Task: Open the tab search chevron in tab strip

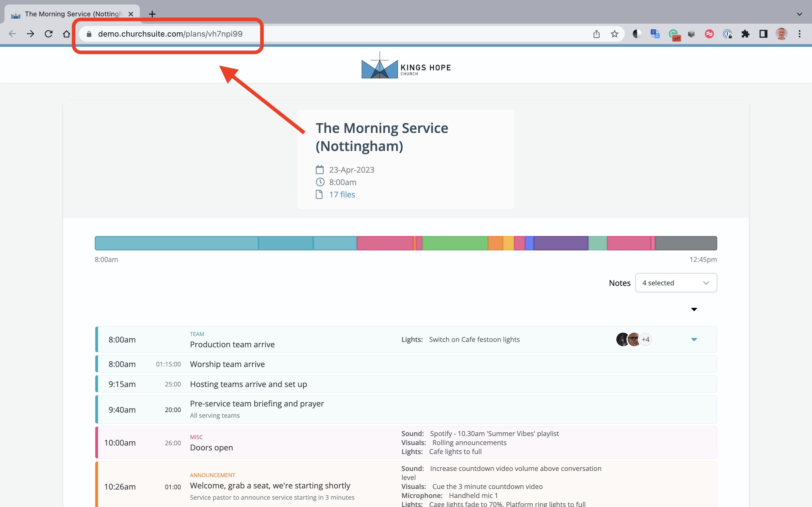Action: click(x=800, y=14)
